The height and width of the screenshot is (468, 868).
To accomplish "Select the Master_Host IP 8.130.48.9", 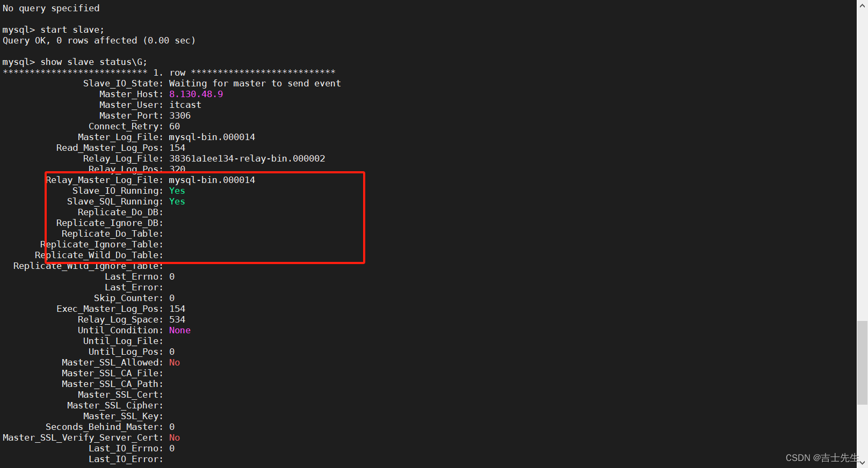I will pos(196,94).
